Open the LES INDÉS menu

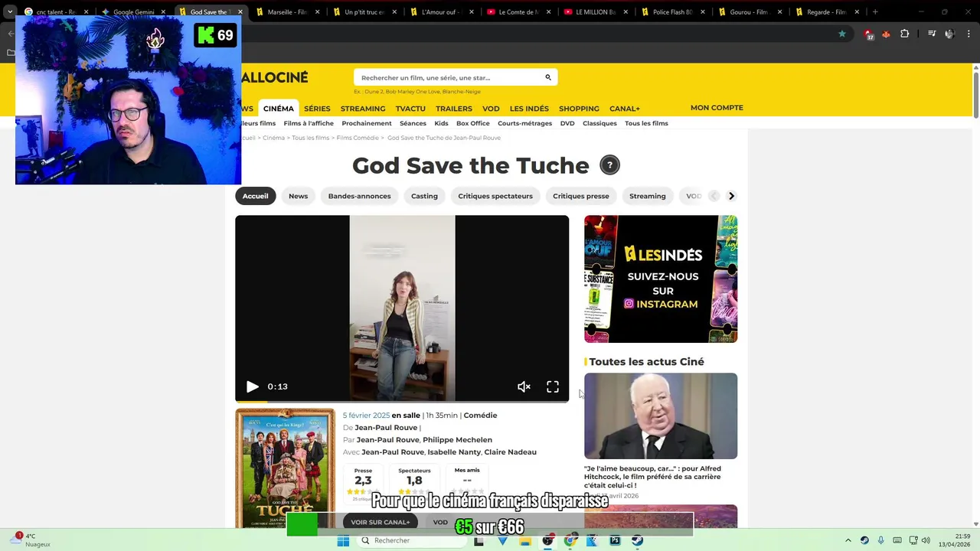click(529, 109)
